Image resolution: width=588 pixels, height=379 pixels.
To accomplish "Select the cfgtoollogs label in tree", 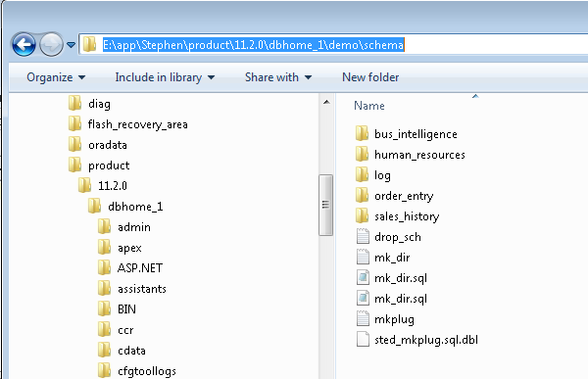I will click(x=147, y=371).
